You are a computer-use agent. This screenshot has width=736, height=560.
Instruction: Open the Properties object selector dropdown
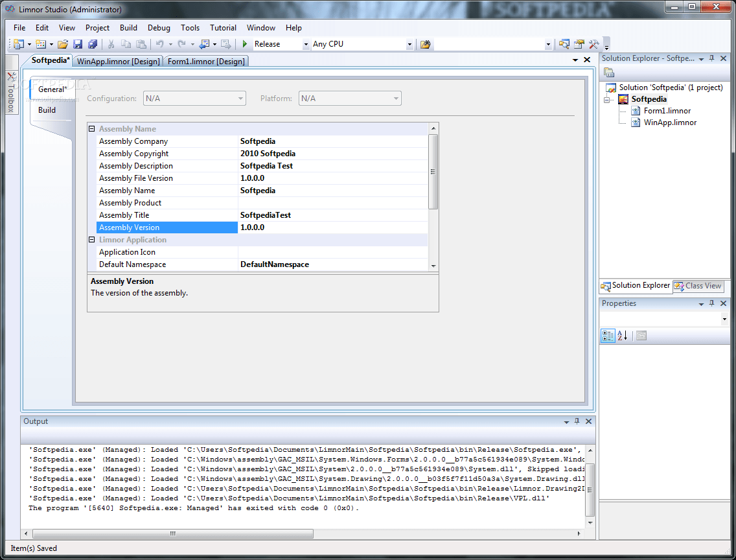coord(724,319)
